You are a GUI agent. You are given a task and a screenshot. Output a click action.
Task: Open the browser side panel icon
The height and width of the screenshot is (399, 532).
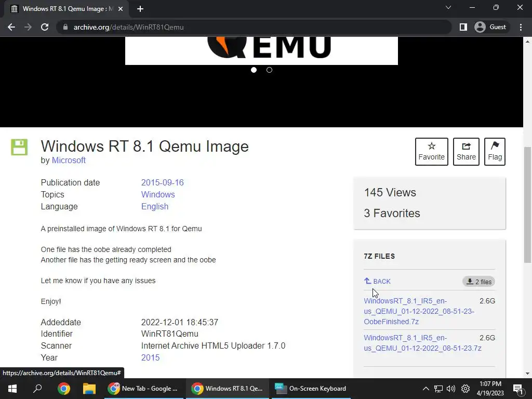pos(463,27)
